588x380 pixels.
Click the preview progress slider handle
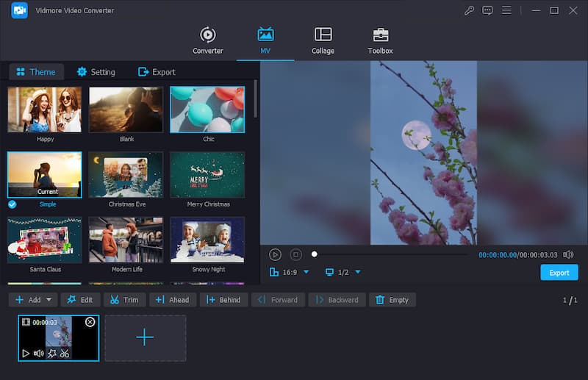[315, 254]
